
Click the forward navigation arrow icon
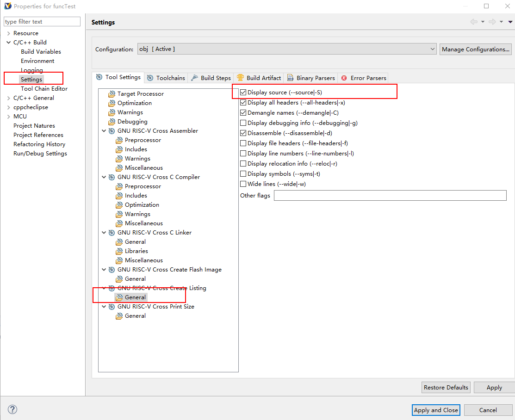[x=492, y=22]
